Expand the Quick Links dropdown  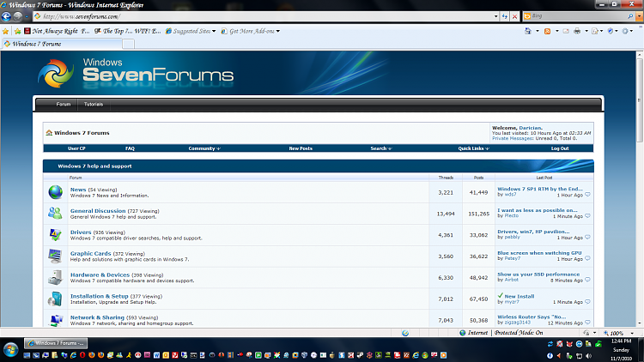click(x=473, y=148)
